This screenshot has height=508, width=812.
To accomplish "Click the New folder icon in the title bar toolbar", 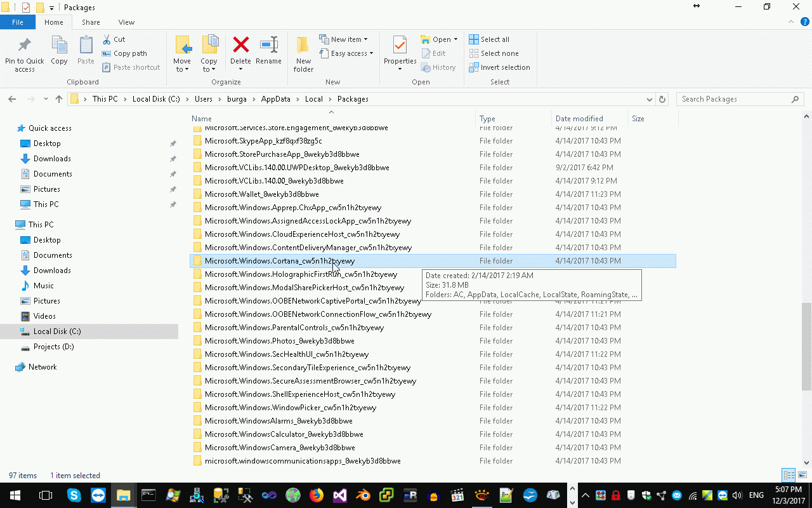I will 40,8.
